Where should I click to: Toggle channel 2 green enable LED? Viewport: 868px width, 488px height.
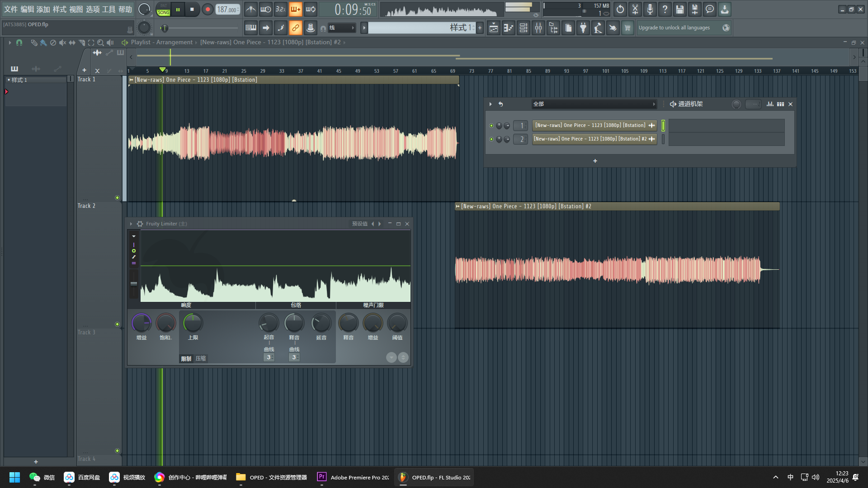tap(491, 139)
